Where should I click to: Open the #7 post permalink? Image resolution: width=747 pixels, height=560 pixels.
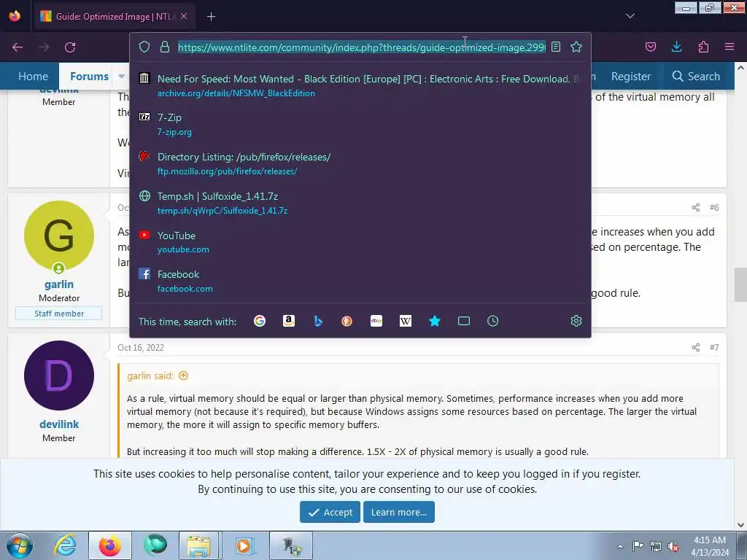[713, 348]
